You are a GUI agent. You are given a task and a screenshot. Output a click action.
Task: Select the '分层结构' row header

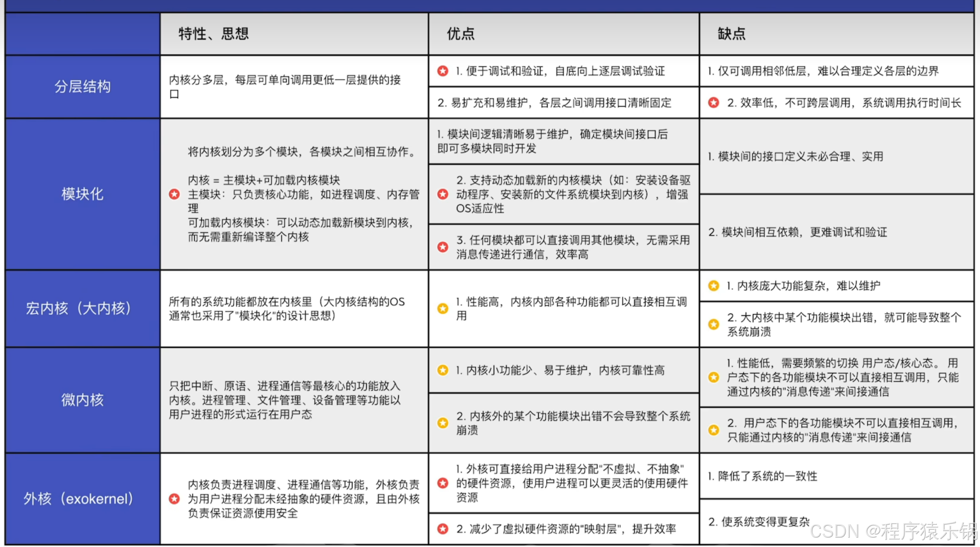tap(83, 87)
